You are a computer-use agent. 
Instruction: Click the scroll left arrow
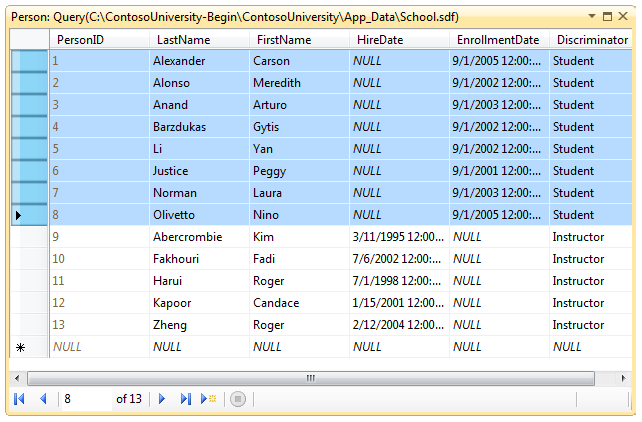click(x=17, y=378)
